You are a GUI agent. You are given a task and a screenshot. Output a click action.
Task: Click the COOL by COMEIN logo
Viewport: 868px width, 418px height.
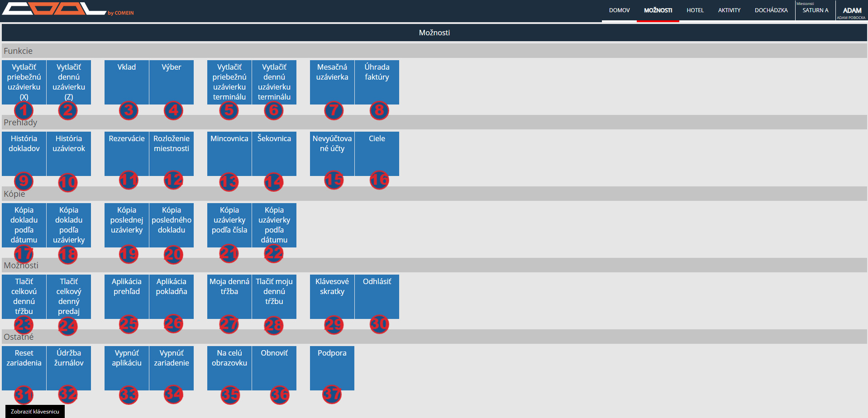68,9
